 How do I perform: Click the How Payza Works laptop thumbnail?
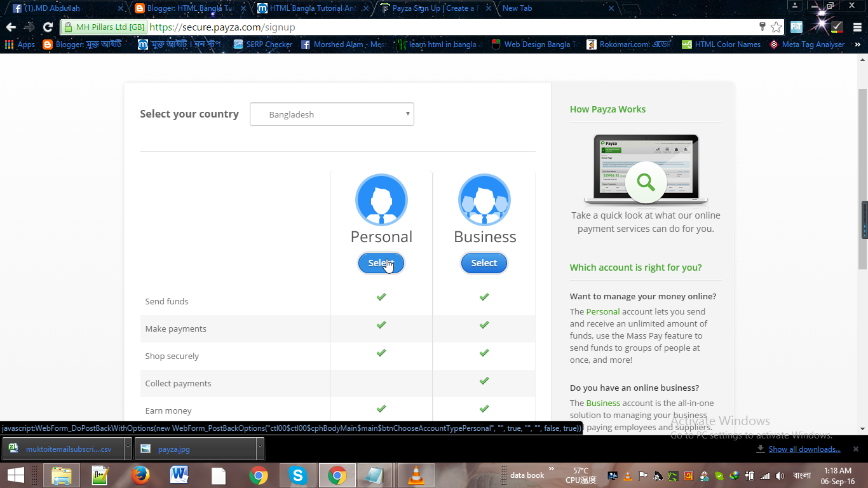[646, 170]
